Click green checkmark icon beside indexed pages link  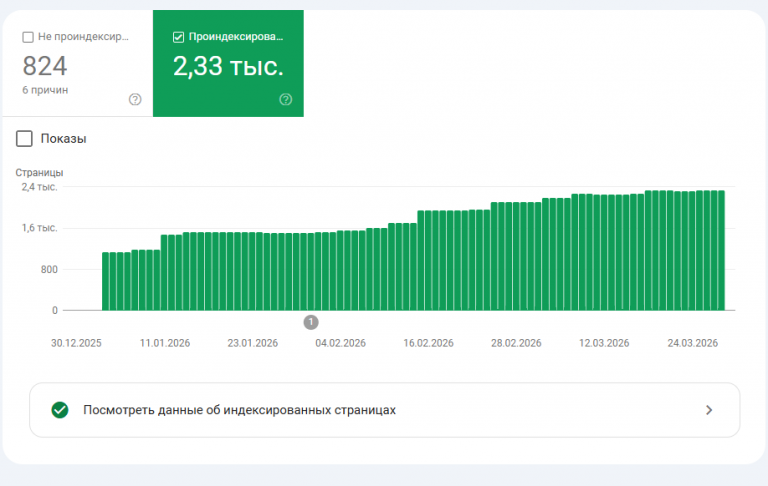pyautogui.click(x=60, y=410)
